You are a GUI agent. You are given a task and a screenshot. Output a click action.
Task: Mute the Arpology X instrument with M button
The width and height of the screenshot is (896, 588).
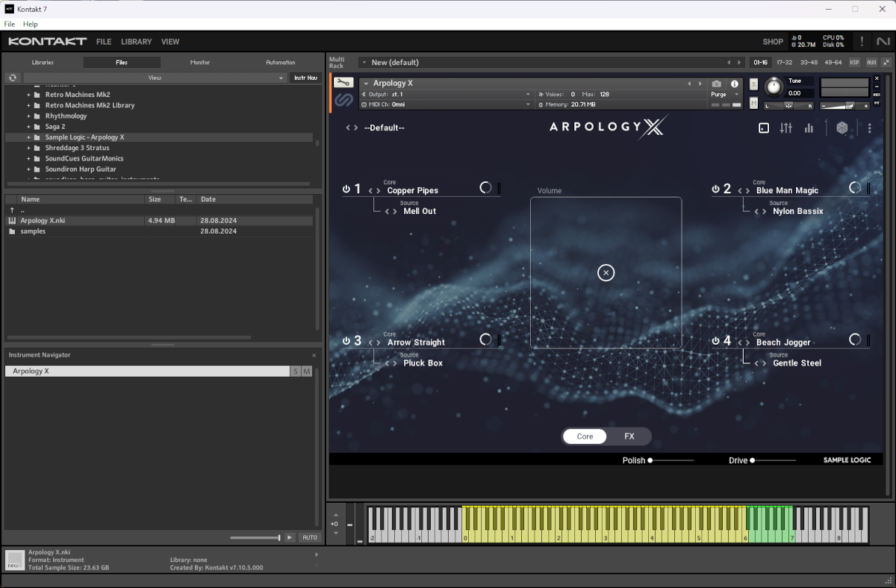coord(753,102)
